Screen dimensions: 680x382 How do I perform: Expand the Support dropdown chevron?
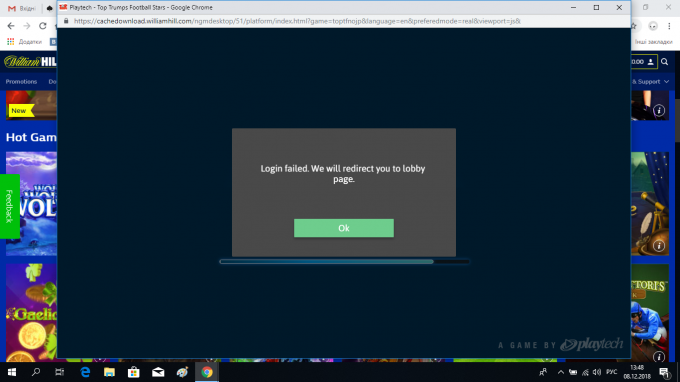coord(667,82)
